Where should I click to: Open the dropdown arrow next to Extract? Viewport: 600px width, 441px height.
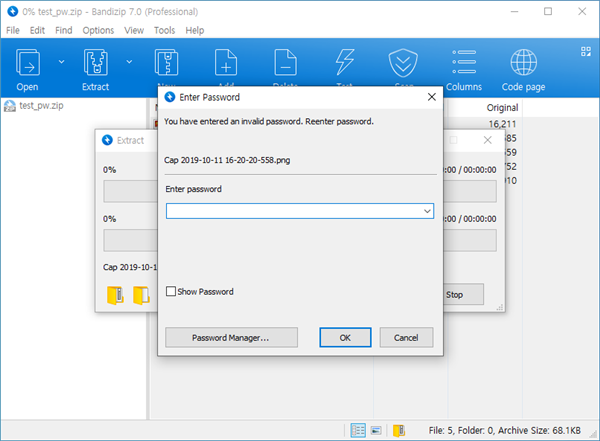pos(129,61)
